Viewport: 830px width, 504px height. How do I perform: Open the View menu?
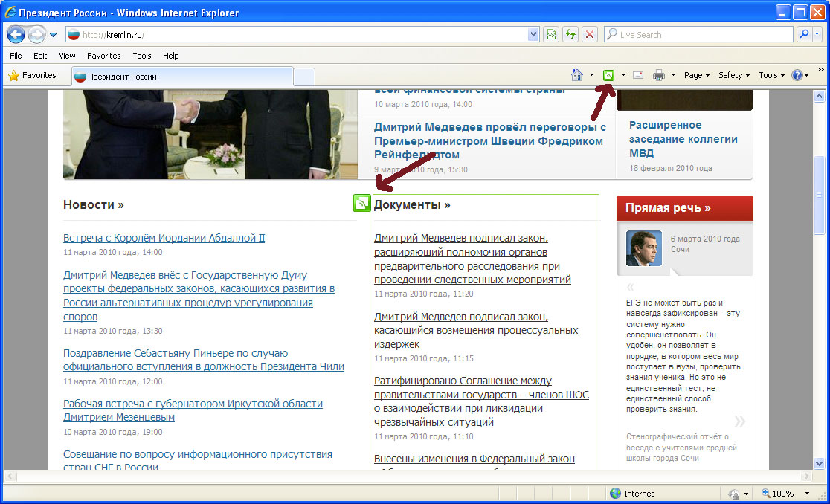[67, 56]
